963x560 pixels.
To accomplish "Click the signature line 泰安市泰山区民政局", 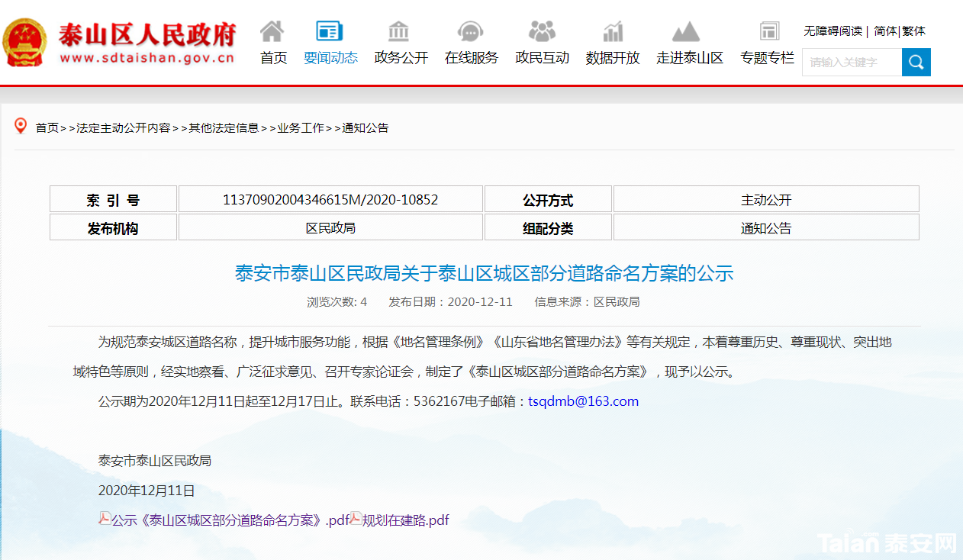I will click(155, 461).
